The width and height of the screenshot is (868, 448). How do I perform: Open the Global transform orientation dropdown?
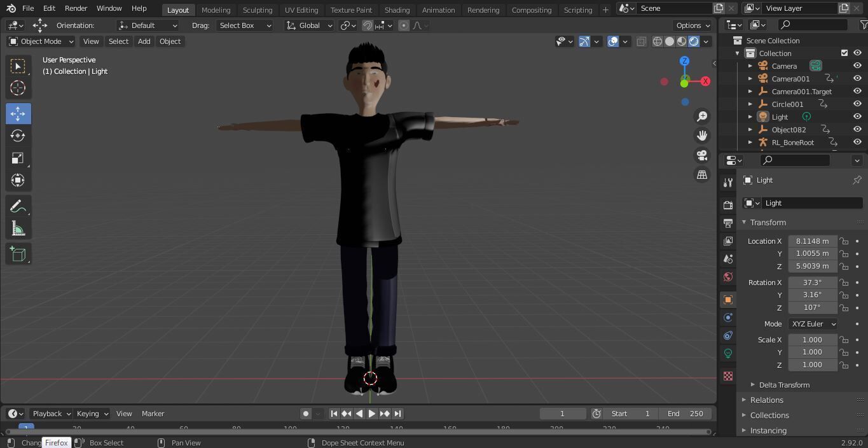[x=309, y=25]
